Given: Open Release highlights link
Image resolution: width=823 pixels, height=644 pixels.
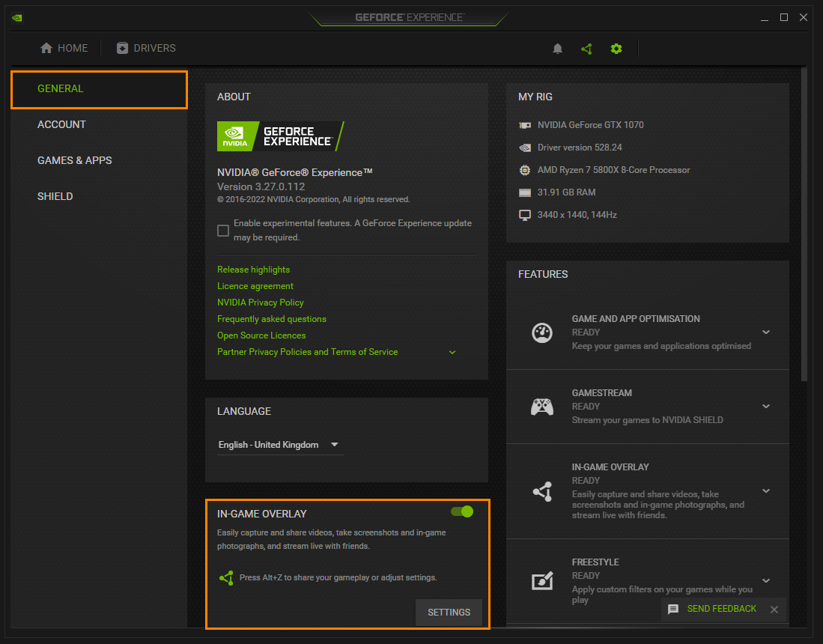Looking at the screenshot, I should [254, 270].
